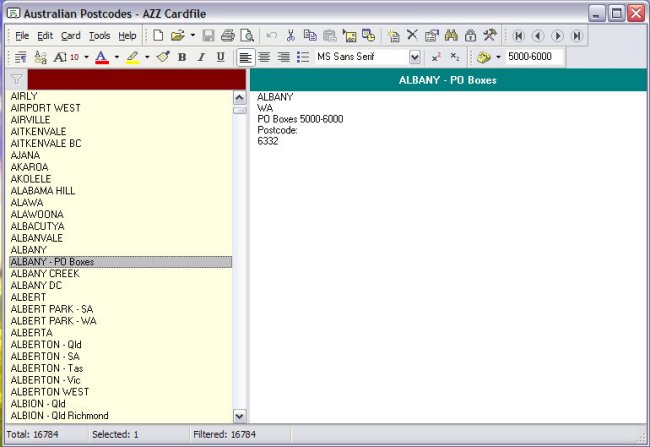This screenshot has height=447, width=650.
Task: Click the telephone dial icon
Action: [x=483, y=57]
